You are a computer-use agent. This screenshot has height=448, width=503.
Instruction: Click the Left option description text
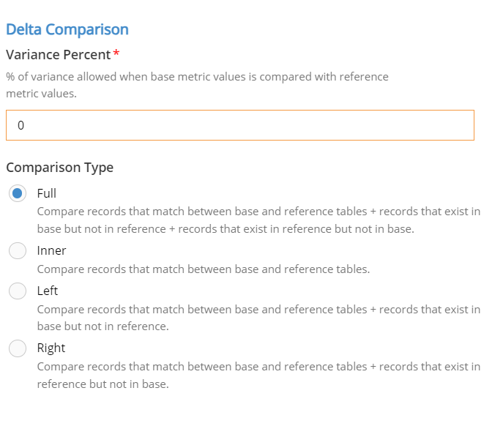pyautogui.click(x=258, y=318)
